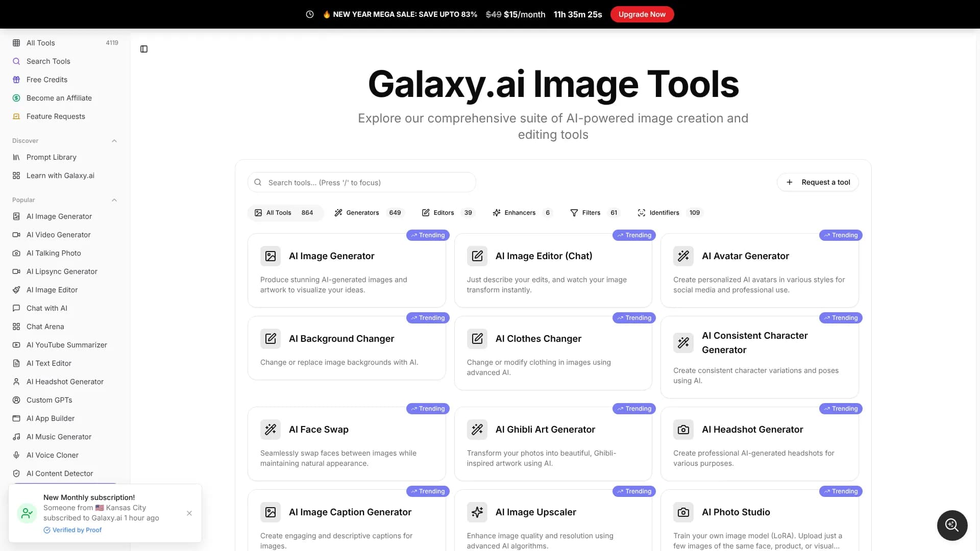
Task: Click the Learn with Galaxy.ai icon
Action: coord(16,176)
